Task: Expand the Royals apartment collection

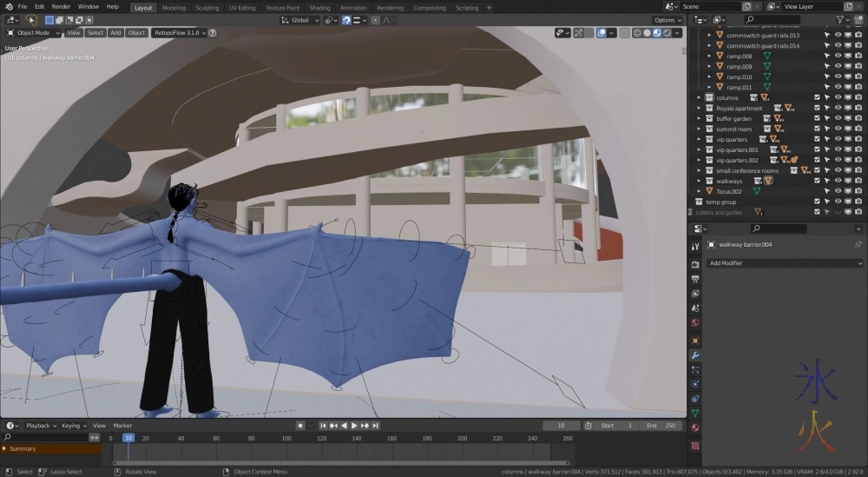Action: [700, 108]
